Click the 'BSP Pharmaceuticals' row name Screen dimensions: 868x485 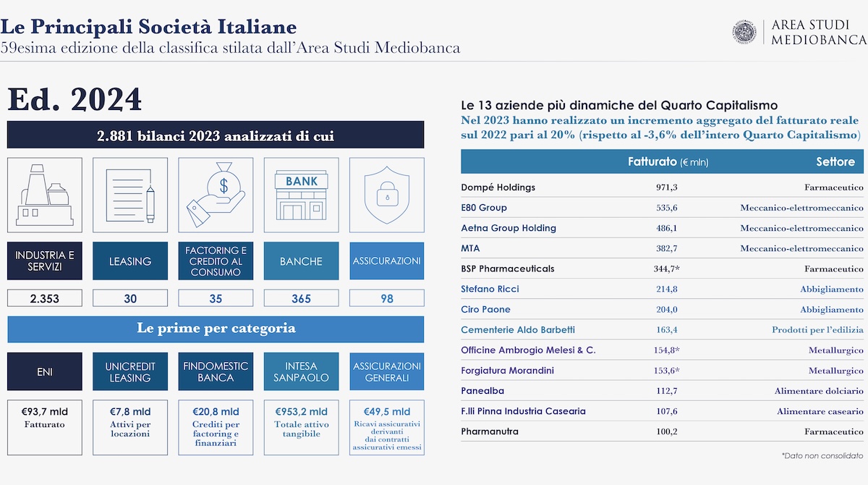tap(507, 269)
